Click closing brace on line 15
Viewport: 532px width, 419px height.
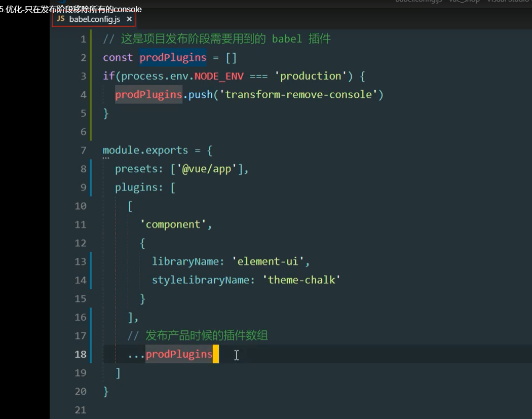pos(142,299)
